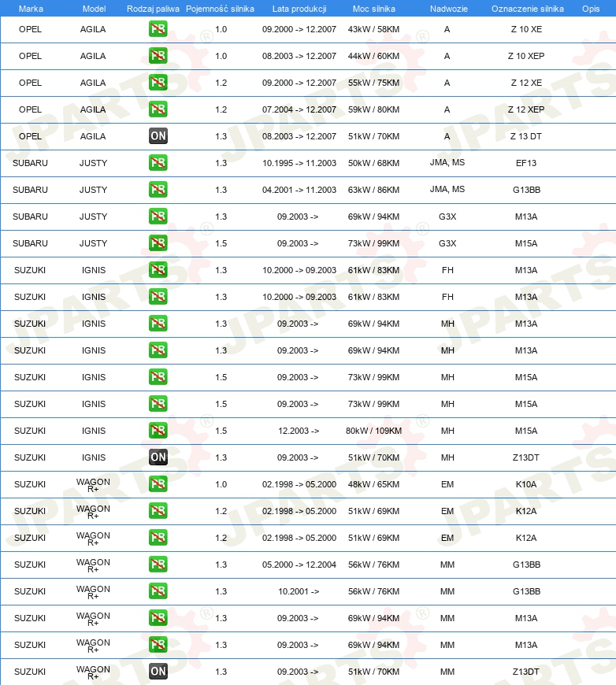Click petrol icon in Opel Agila Z 10 XEP row
This screenshot has width=616, height=685.
(x=158, y=56)
